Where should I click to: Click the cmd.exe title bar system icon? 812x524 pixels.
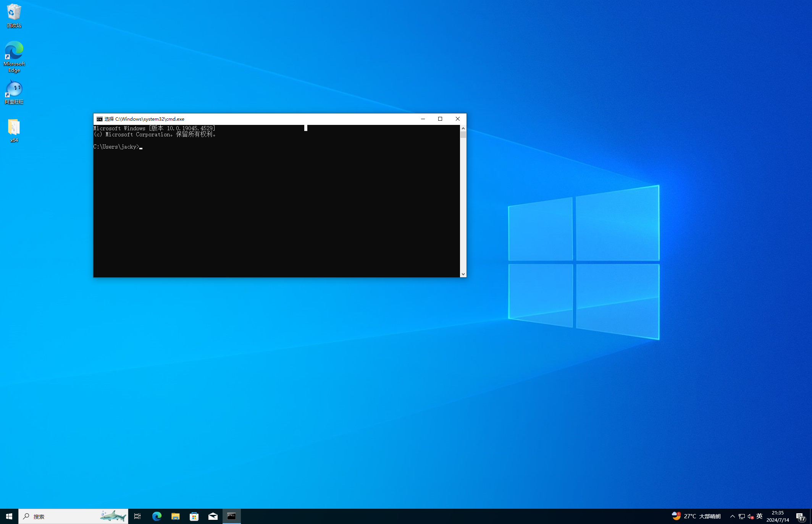tap(99, 119)
